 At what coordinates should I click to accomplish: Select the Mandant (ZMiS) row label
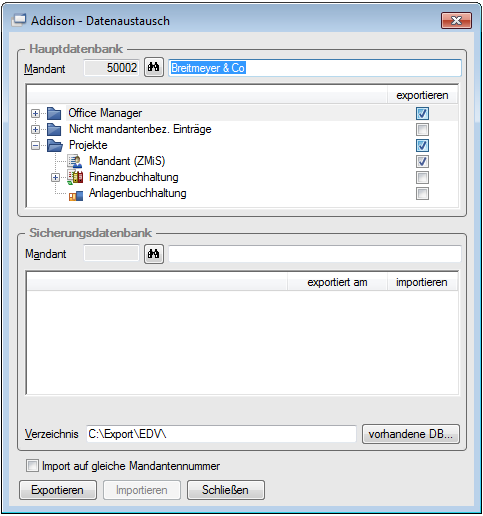tap(127, 161)
